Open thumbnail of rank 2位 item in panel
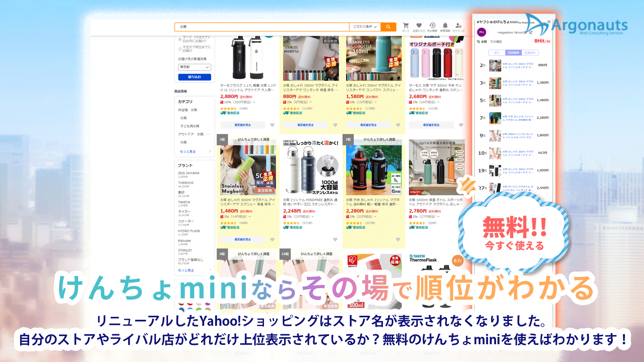 click(x=495, y=65)
